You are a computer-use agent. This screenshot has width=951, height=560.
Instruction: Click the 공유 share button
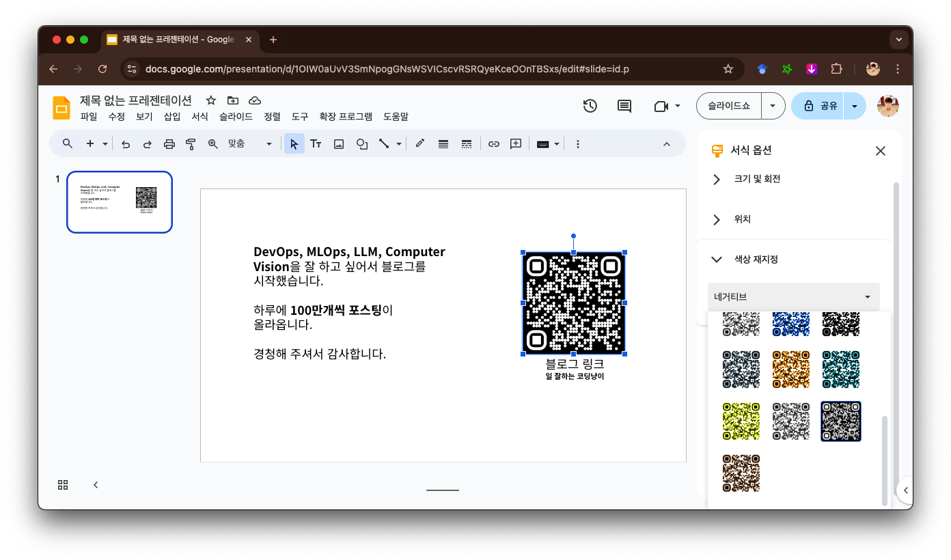(x=818, y=106)
